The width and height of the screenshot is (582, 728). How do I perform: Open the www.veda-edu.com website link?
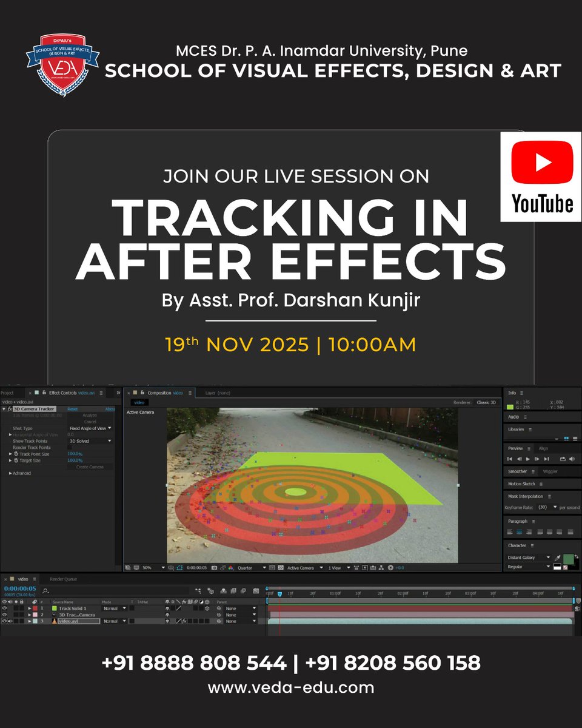coord(291,688)
